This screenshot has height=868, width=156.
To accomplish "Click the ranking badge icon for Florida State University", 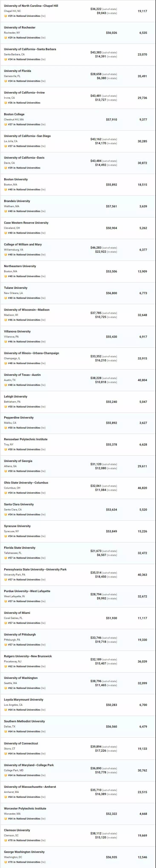I will click(x=6, y=558).
